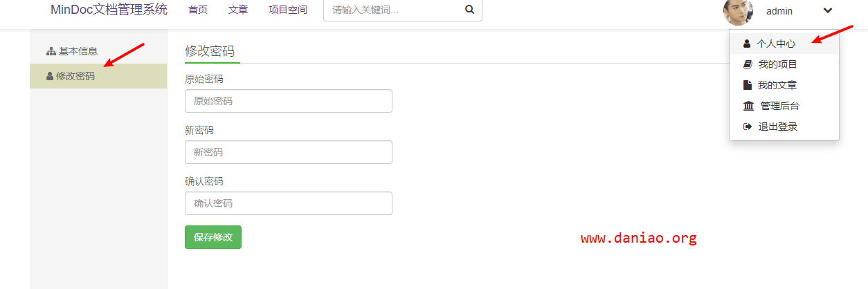Focus the 原始密码 input field
Screen dimensions: 868x289
pyautogui.click(x=288, y=101)
